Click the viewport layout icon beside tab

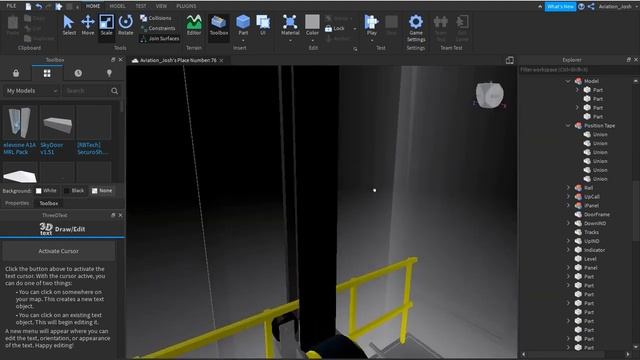pyautogui.click(x=510, y=60)
